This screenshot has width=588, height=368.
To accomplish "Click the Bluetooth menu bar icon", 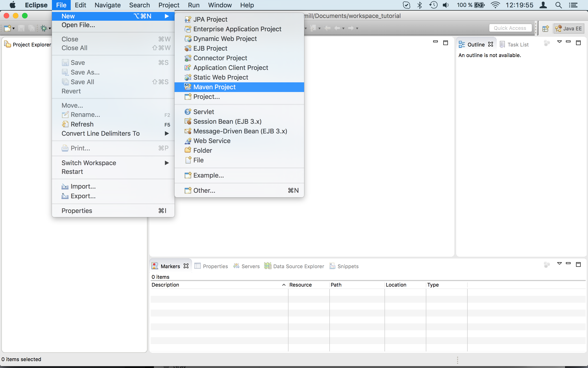I will point(420,5).
